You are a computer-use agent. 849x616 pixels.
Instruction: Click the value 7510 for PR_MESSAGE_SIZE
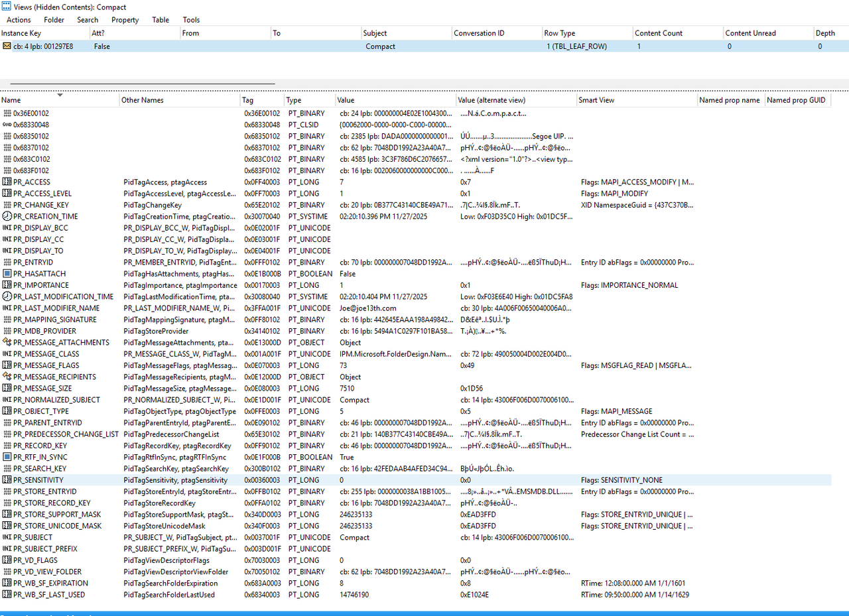(x=348, y=388)
